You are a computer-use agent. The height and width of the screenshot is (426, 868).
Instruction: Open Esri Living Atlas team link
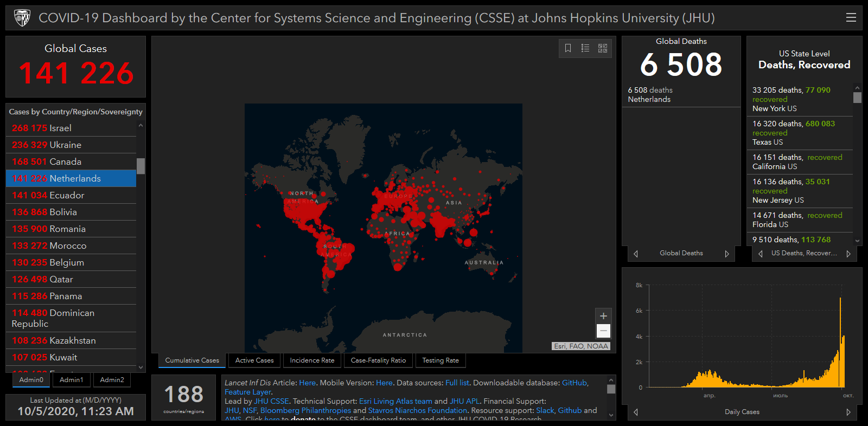[395, 401]
